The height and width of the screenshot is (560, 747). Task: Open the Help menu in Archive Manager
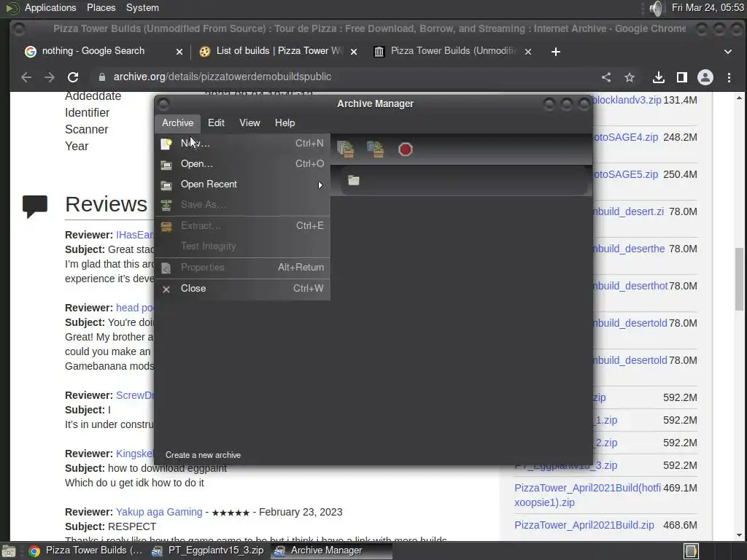[285, 122]
